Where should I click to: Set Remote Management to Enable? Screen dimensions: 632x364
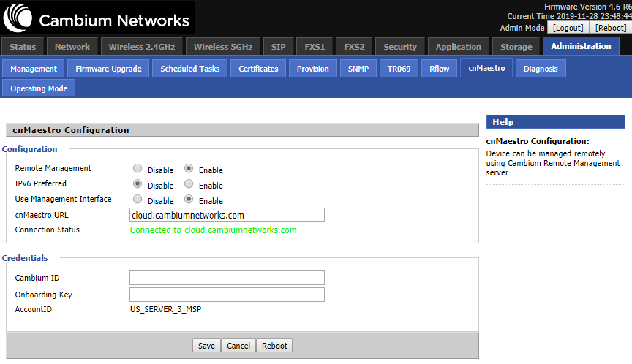pos(189,168)
